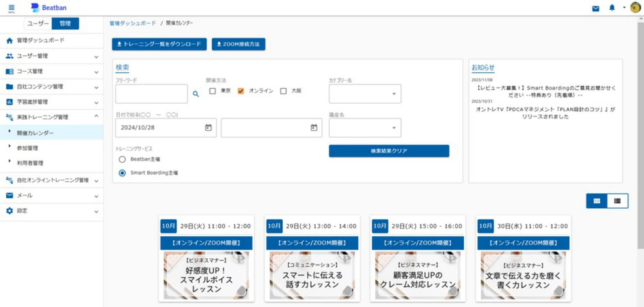Switch to the ユーザー tab
Image resolution: width=644 pixels, height=307 pixels.
tap(38, 24)
